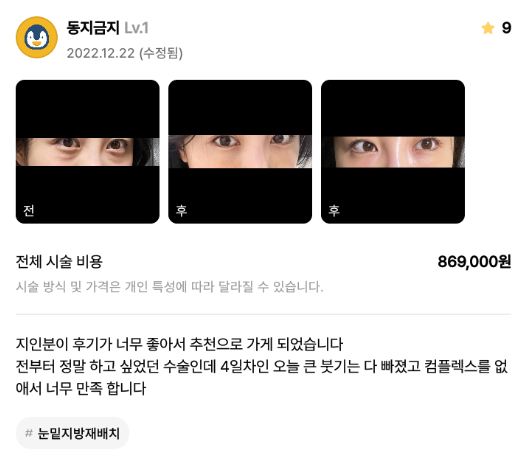
Task: Click the Lv.1 level badge
Action: point(136,28)
